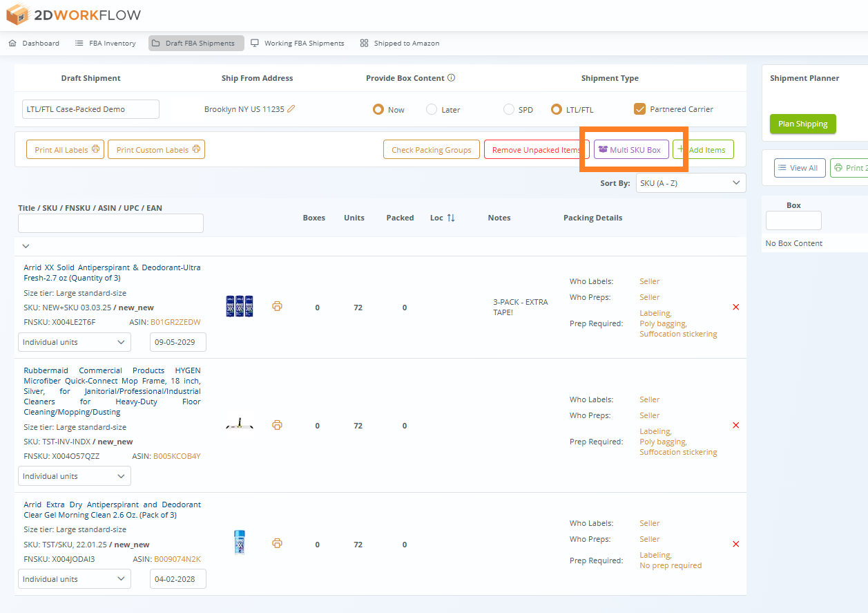This screenshot has width=868, height=613.
Task: Click the Title/SKU search input field
Action: [110, 223]
